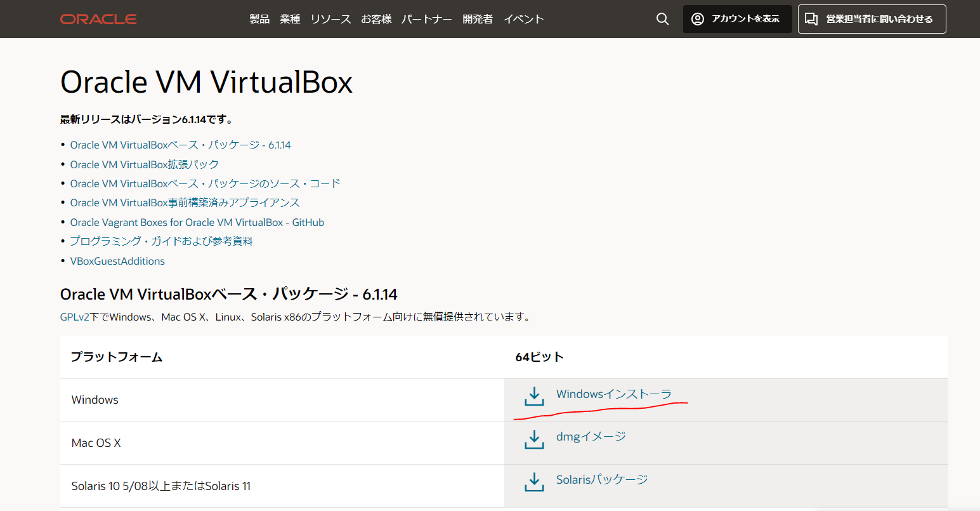This screenshot has width=980, height=511.
Task: Open the Oracle Vagrant Boxes GitHub link
Action: pos(197,222)
